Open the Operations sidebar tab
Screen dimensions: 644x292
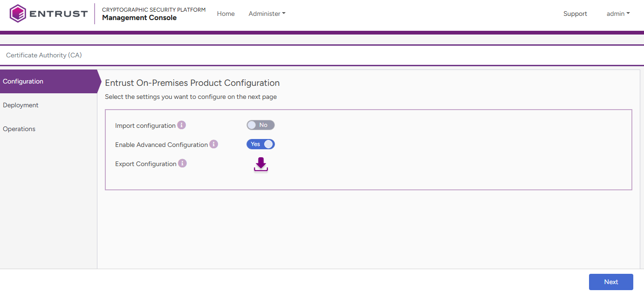19,129
